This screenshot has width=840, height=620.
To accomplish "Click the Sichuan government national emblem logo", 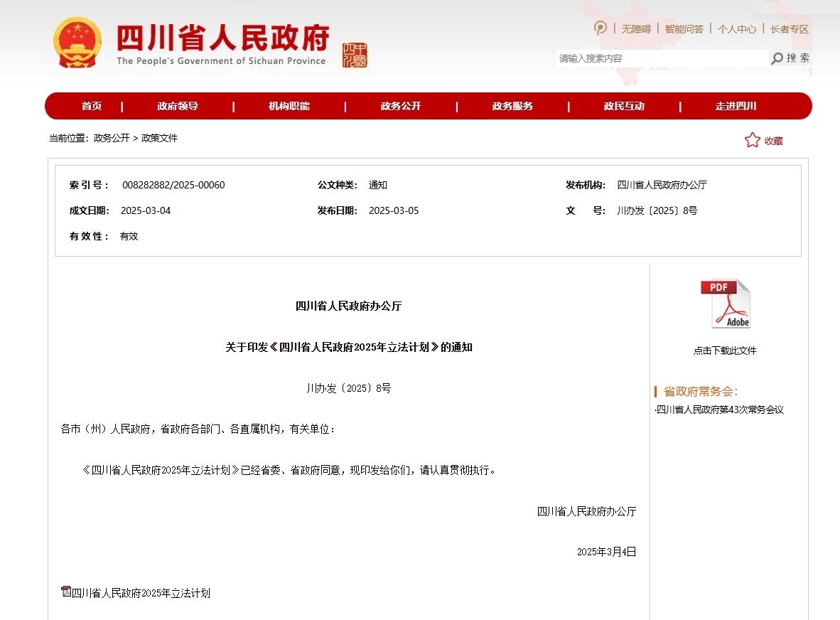I will tap(77, 43).
